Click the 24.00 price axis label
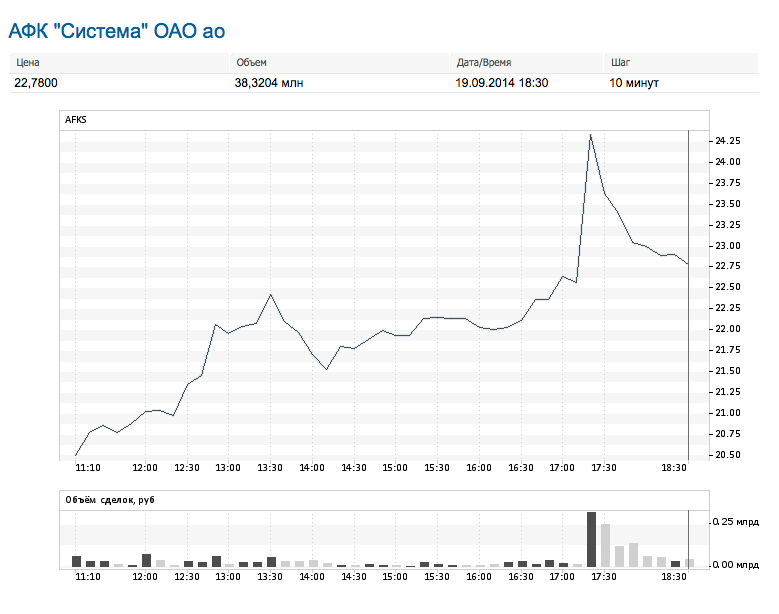 [727, 161]
